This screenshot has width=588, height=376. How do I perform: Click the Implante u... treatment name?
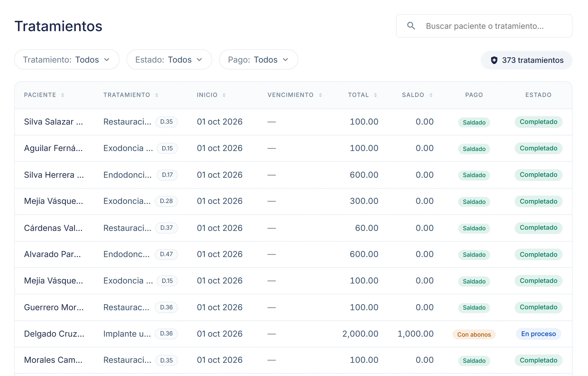[x=127, y=334]
